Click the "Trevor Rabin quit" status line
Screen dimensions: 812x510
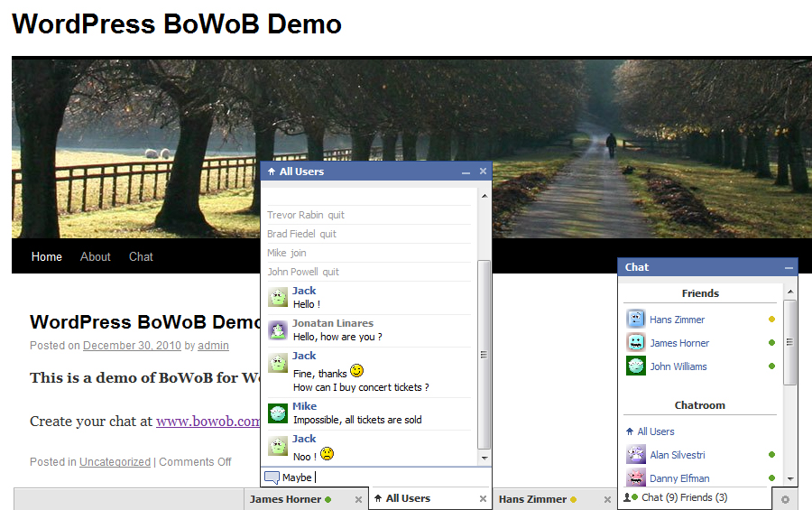[x=306, y=215]
